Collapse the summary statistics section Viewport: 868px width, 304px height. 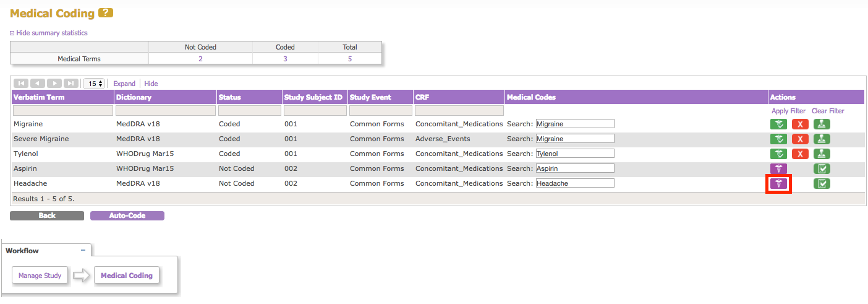click(x=48, y=33)
